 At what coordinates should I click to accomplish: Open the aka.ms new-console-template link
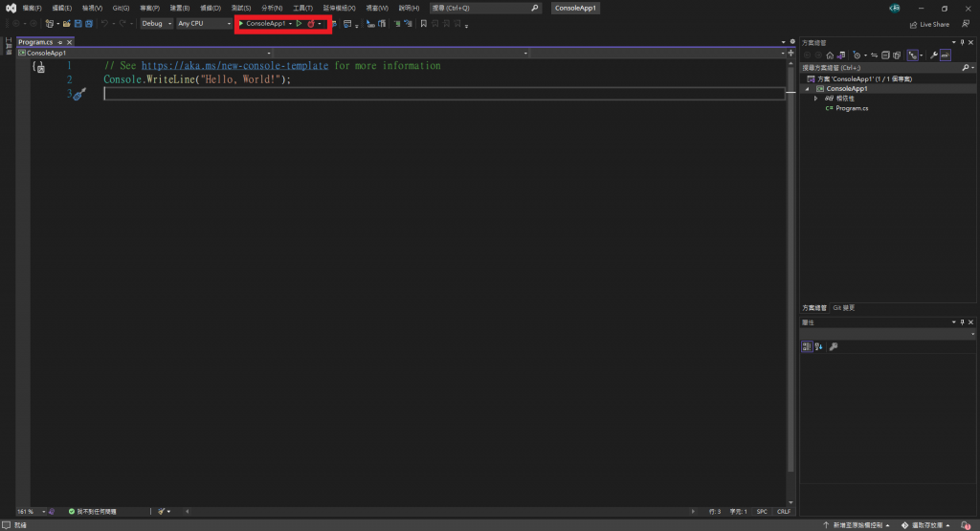(x=234, y=66)
